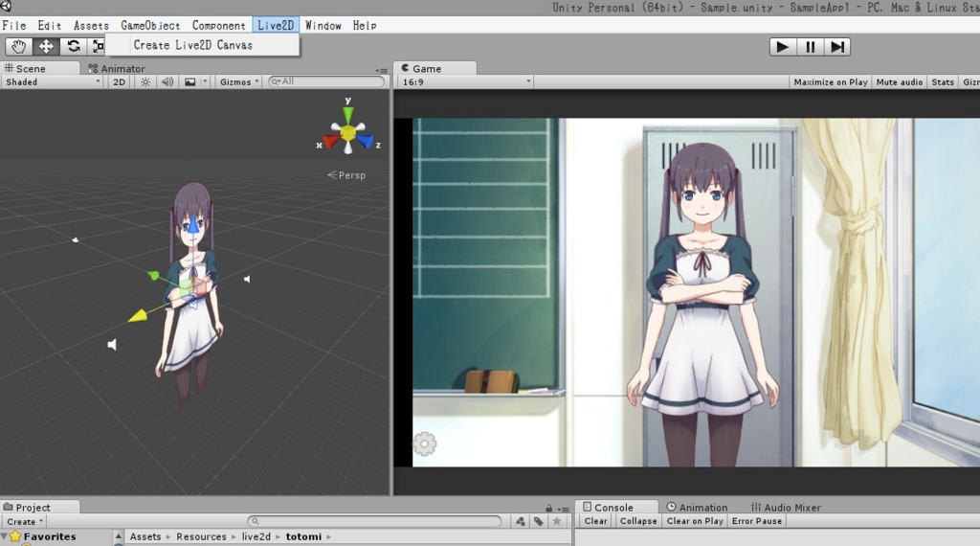Click the Favorites star folder icon

point(15,536)
